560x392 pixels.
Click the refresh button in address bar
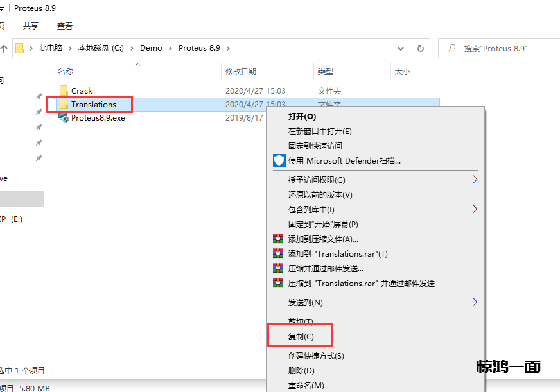click(x=420, y=48)
